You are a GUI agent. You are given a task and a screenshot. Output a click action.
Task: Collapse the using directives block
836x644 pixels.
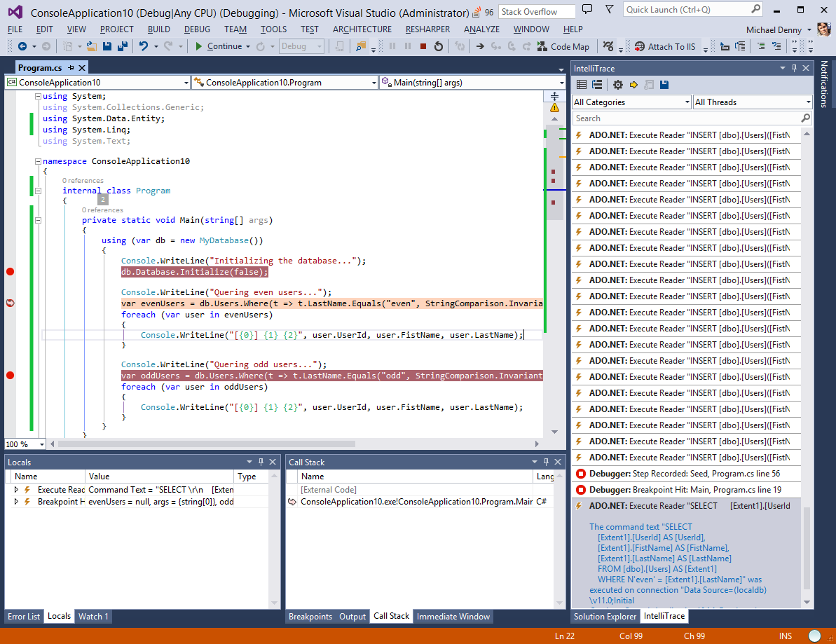point(38,97)
